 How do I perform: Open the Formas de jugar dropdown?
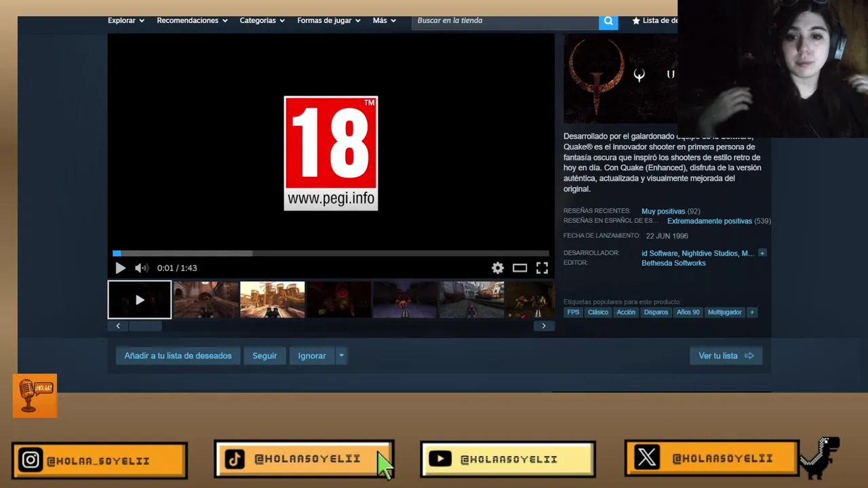click(328, 20)
